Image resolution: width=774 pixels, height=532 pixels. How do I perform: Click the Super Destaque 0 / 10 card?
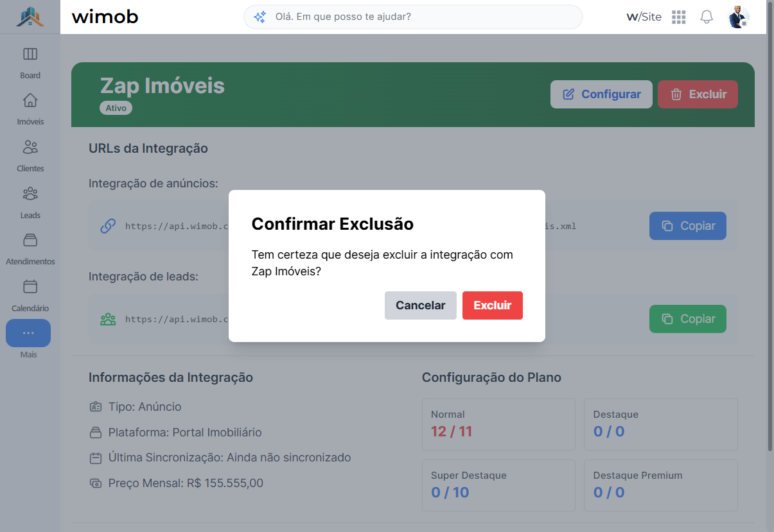(x=498, y=485)
